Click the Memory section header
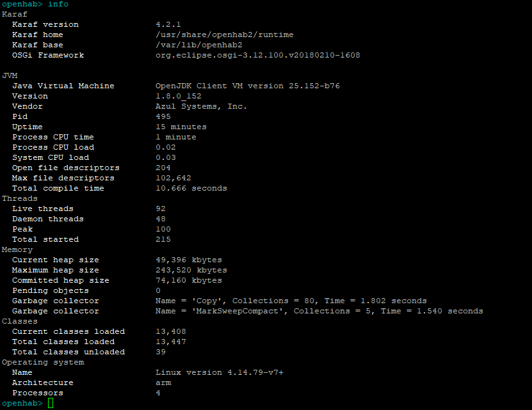This screenshot has height=410, width=532. point(17,249)
